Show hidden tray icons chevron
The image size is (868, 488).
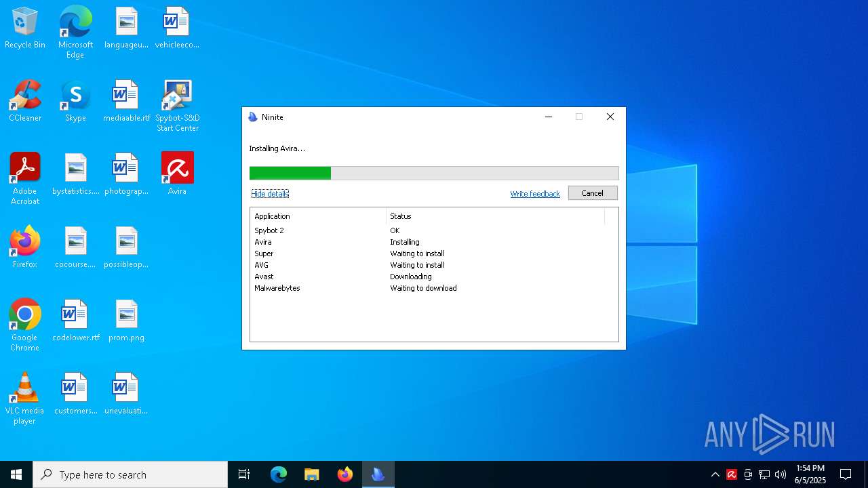click(x=715, y=474)
